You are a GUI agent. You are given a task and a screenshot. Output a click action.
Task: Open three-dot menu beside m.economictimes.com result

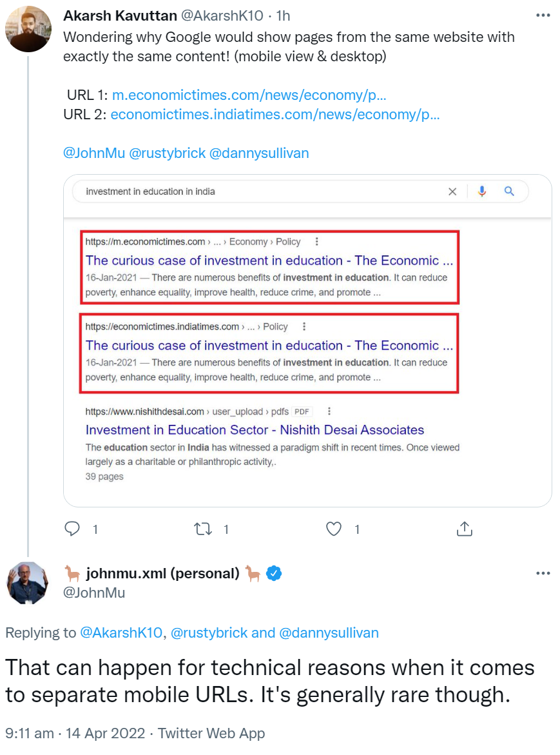pyautogui.click(x=316, y=242)
